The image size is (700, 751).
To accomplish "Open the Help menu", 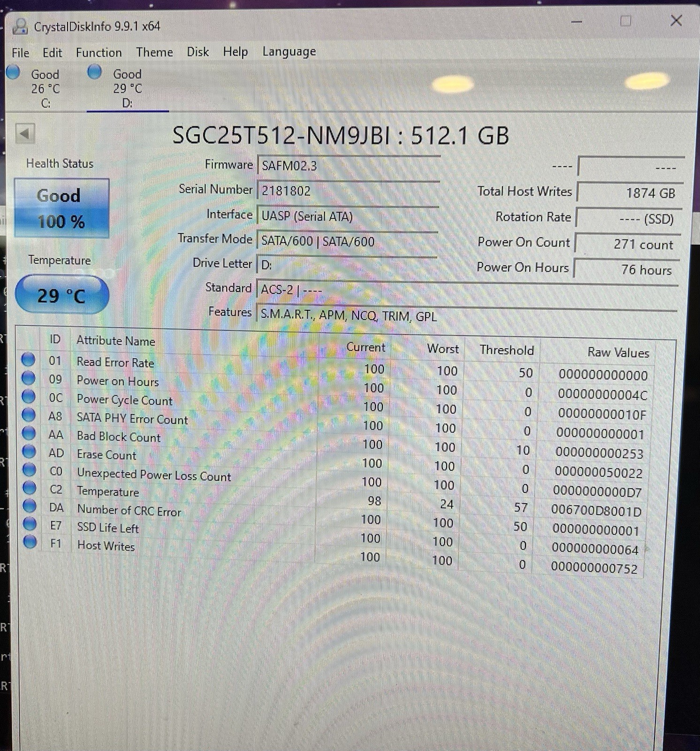I will (235, 51).
